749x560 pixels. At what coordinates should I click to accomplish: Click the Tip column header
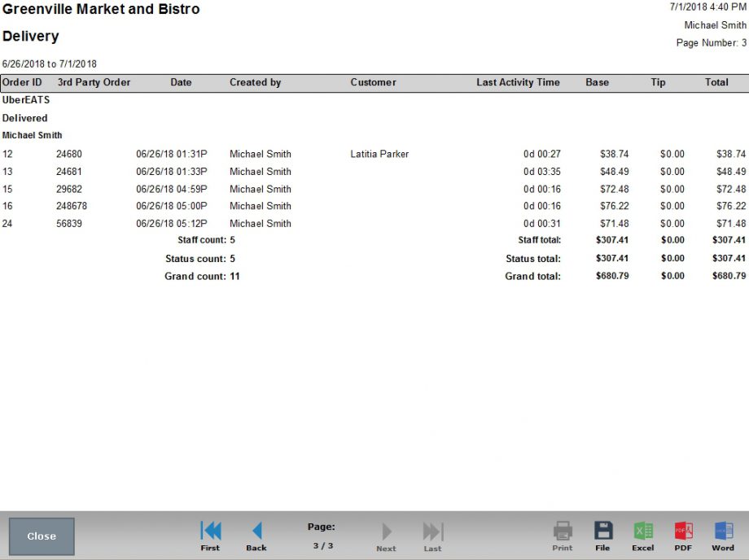click(657, 82)
